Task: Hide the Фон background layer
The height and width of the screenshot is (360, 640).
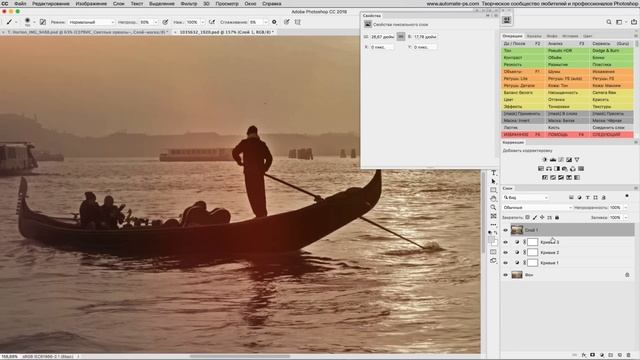Action: pyautogui.click(x=505, y=275)
